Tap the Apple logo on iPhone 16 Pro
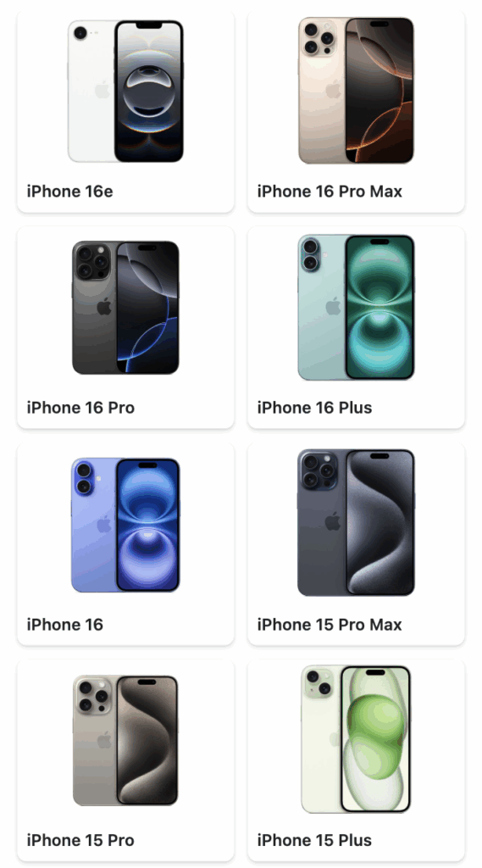This screenshot has height=868, width=482. point(104,306)
